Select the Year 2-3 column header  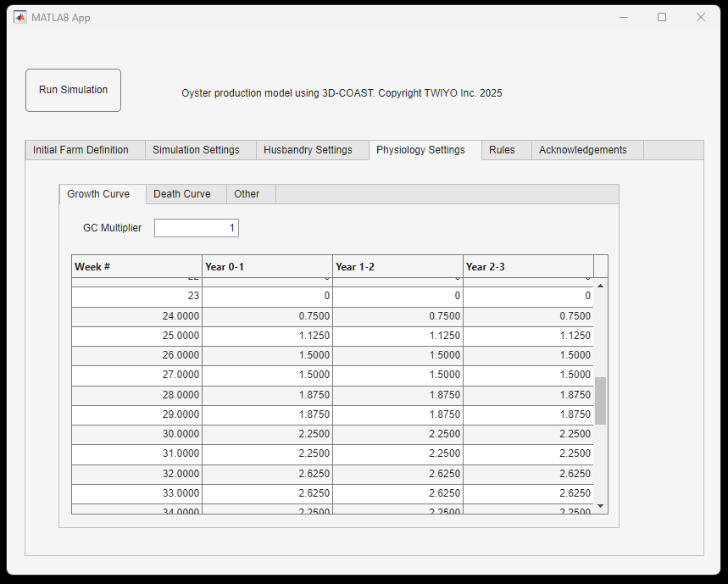pyautogui.click(x=528, y=267)
